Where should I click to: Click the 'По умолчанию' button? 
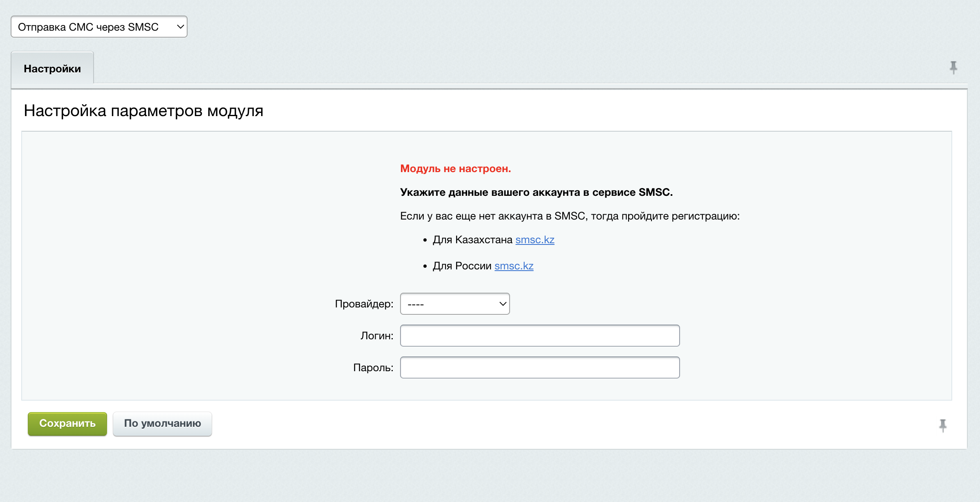click(162, 424)
